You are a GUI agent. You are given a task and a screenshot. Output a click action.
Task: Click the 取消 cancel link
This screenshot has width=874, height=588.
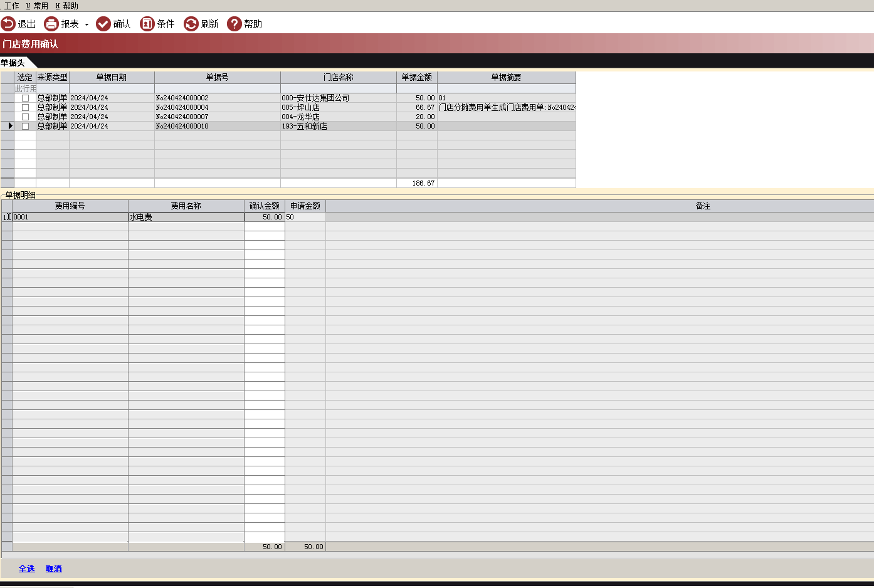click(x=54, y=569)
